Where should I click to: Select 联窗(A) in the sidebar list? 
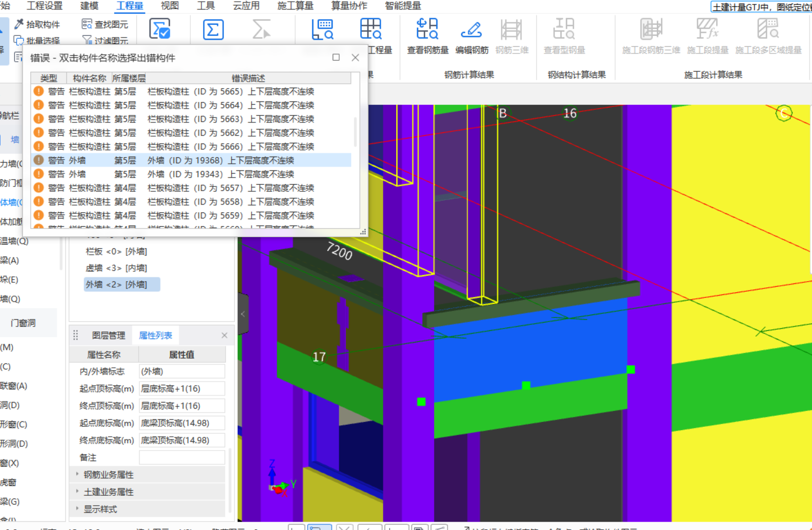[14, 386]
